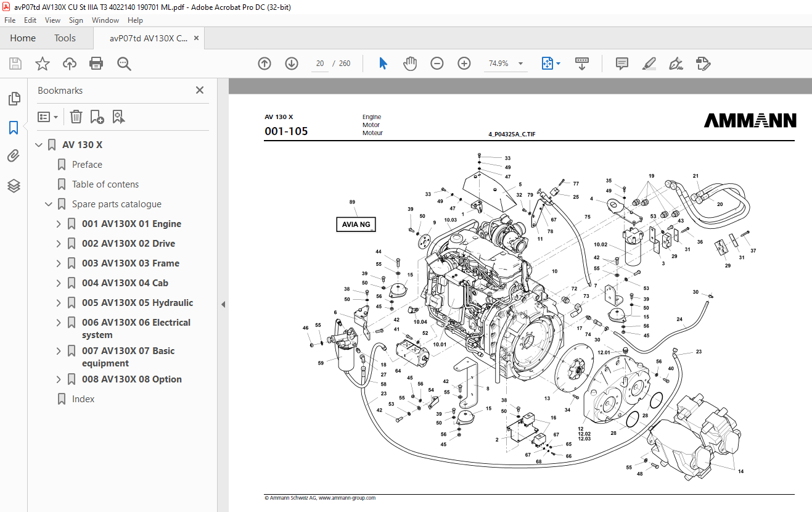Select the AV 130 X root bookmark

point(83,145)
